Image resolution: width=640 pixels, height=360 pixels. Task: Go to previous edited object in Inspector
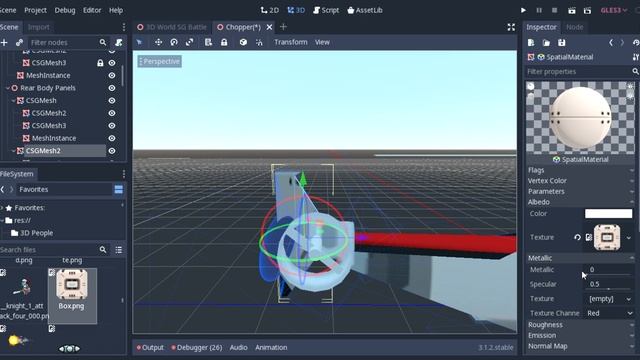pyautogui.click(x=611, y=42)
